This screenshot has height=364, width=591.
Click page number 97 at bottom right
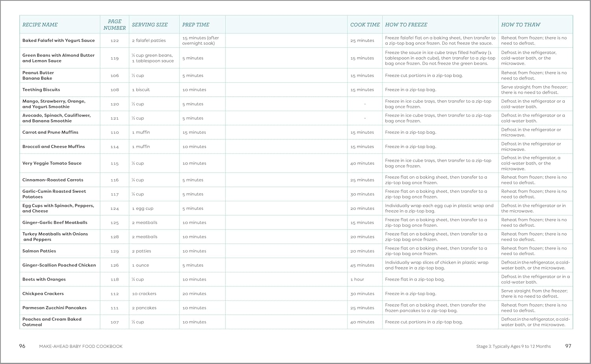568,346
